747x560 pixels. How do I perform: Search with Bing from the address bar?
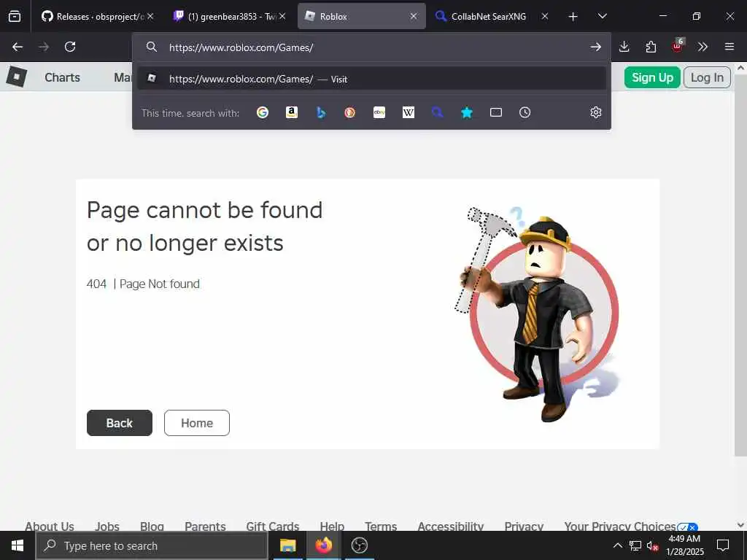click(x=321, y=112)
